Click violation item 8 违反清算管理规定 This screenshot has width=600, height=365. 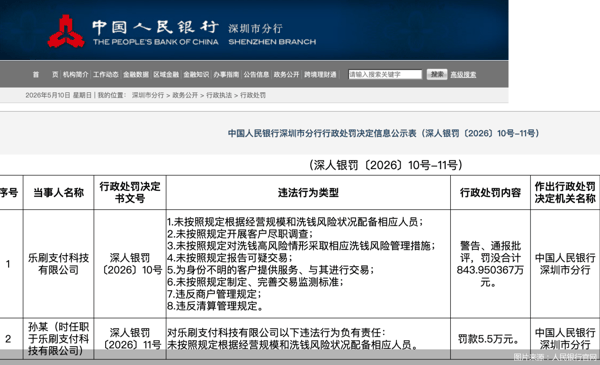[x=215, y=306]
